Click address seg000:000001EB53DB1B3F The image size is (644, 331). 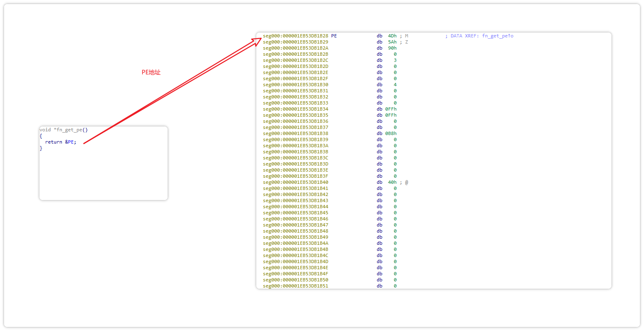pyautogui.click(x=295, y=176)
